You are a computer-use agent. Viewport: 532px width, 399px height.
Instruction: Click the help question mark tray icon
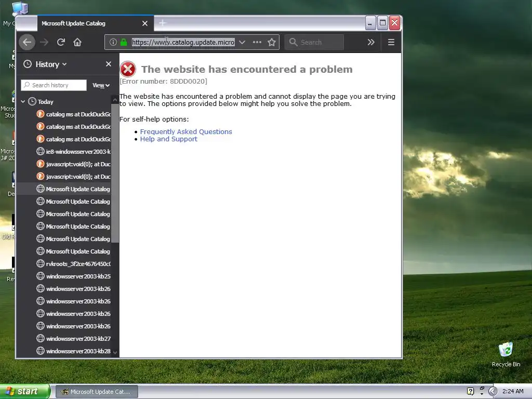point(471,392)
